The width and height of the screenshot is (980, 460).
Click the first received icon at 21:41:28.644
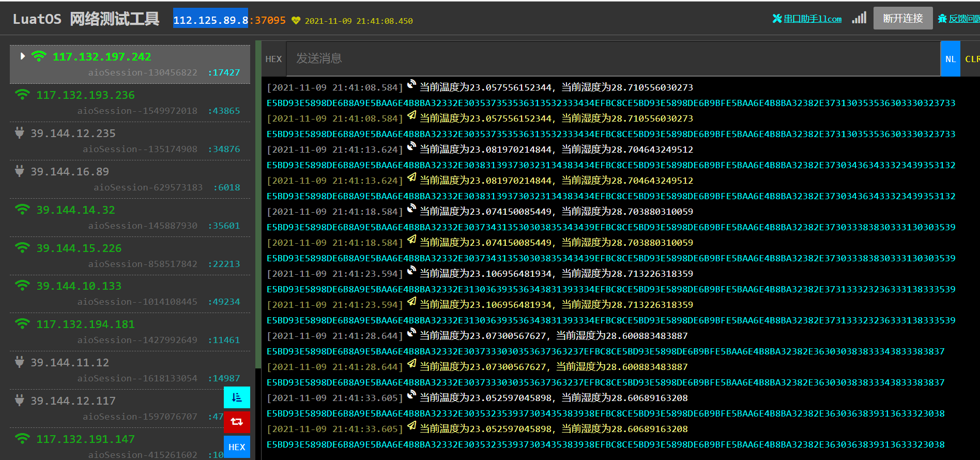pos(411,333)
